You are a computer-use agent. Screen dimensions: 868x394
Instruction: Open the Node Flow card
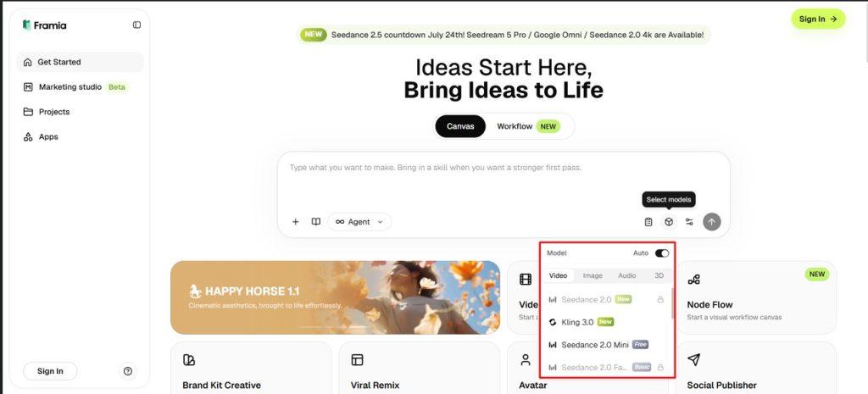pyautogui.click(x=756, y=297)
